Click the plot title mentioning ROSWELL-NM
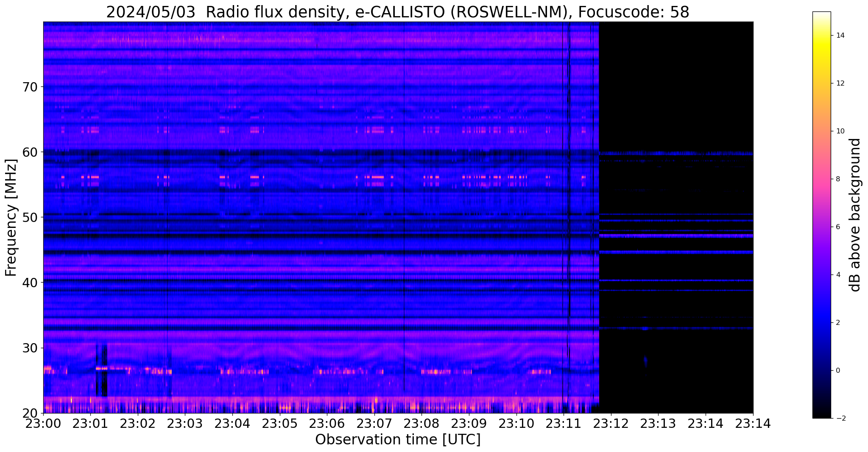Viewport: 868px width, 452px height. click(x=397, y=12)
